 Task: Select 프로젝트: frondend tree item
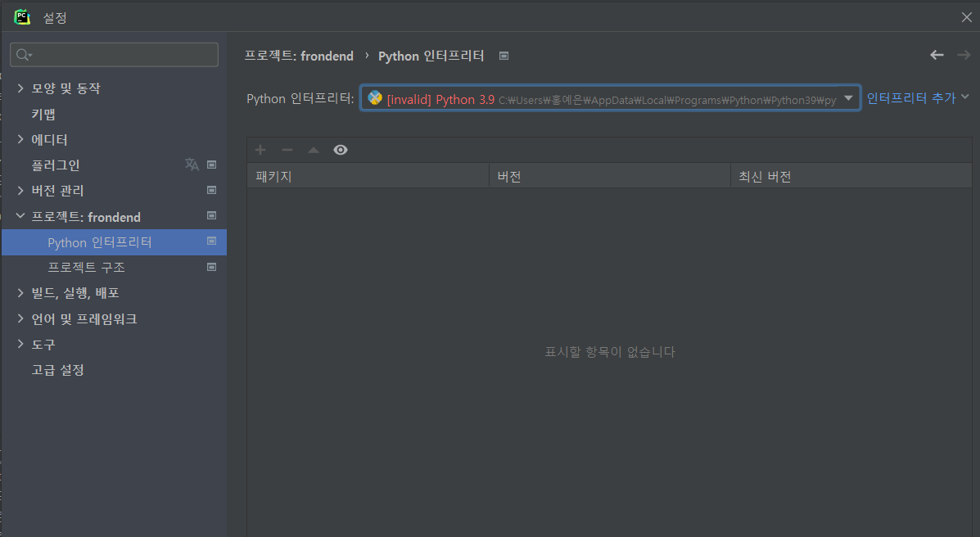86,217
